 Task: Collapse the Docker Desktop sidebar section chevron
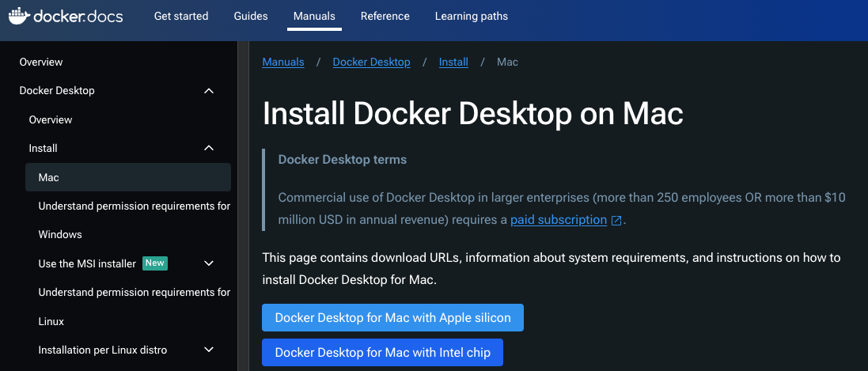click(209, 91)
